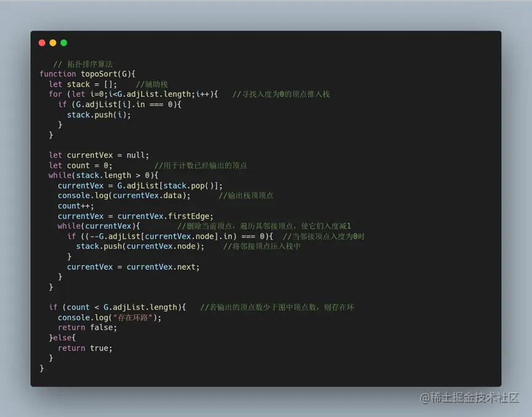This screenshot has height=417, width=532.
Task: Click 'currentVex = G.adjList[stack.pop()];' line
Action: 140,186
